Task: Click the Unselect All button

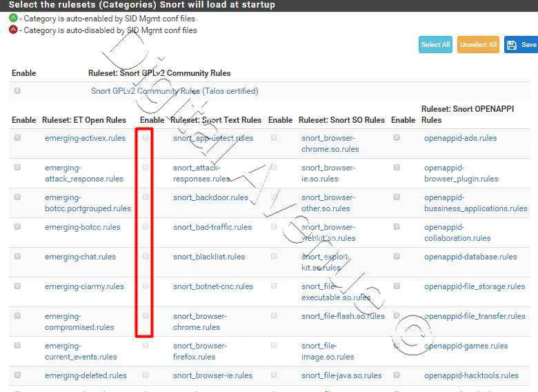Action: (478, 45)
